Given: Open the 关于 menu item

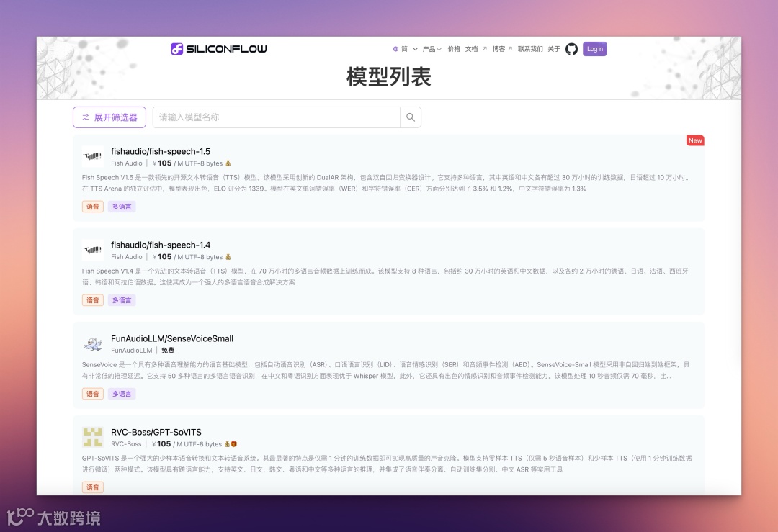Looking at the screenshot, I should [x=554, y=49].
